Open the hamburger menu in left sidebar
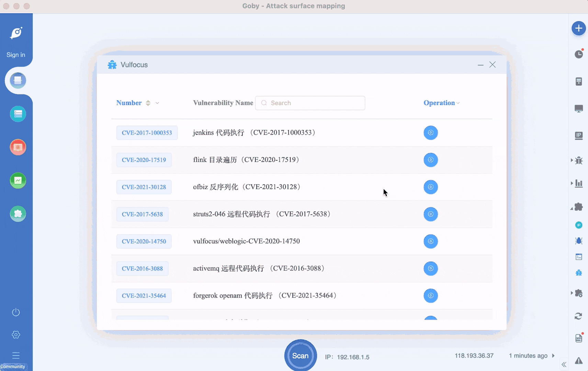Image resolution: width=588 pixels, height=371 pixels. (16, 355)
